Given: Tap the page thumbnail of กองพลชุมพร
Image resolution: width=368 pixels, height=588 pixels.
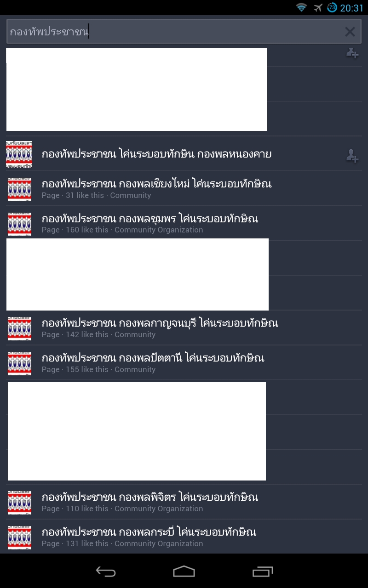Looking at the screenshot, I should 20,224.
